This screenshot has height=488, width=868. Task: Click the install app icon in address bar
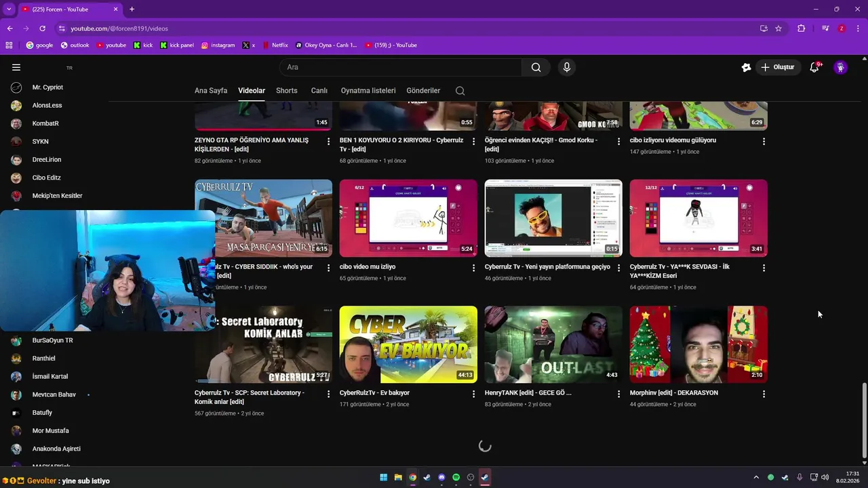click(764, 28)
